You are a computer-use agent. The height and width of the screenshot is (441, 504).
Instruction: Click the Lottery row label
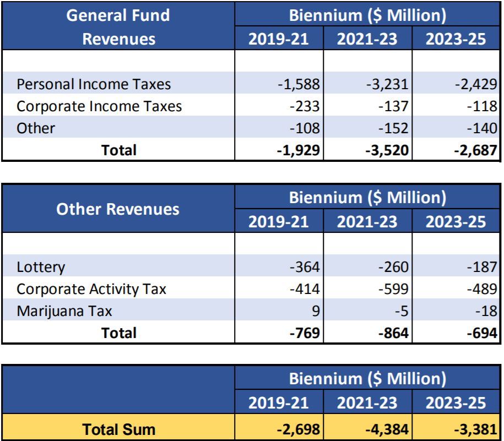point(41,267)
